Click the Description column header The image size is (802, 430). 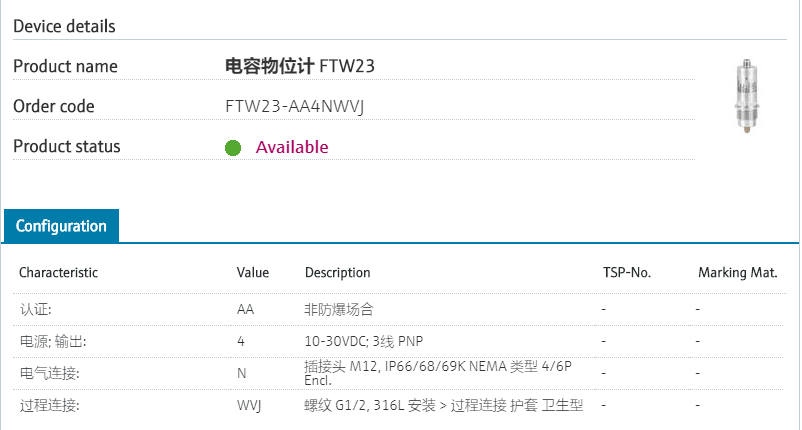coord(337,272)
